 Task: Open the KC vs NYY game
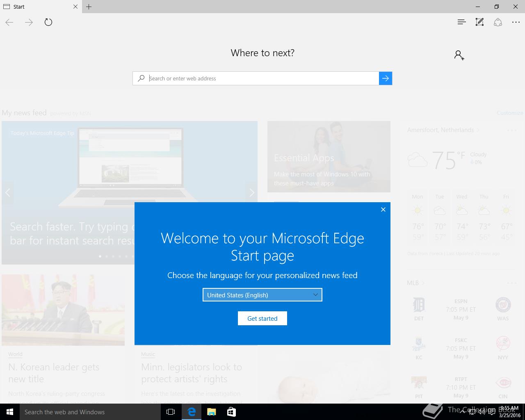(461, 348)
